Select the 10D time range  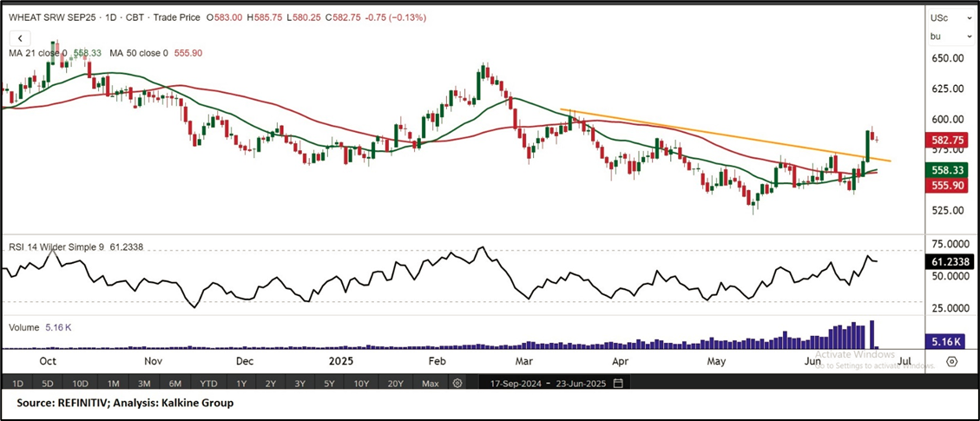coord(80,383)
